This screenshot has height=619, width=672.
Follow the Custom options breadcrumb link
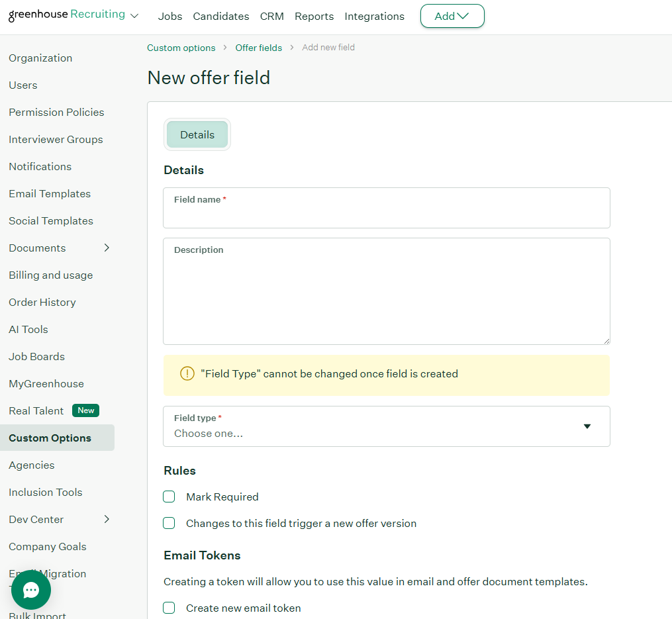click(x=181, y=48)
